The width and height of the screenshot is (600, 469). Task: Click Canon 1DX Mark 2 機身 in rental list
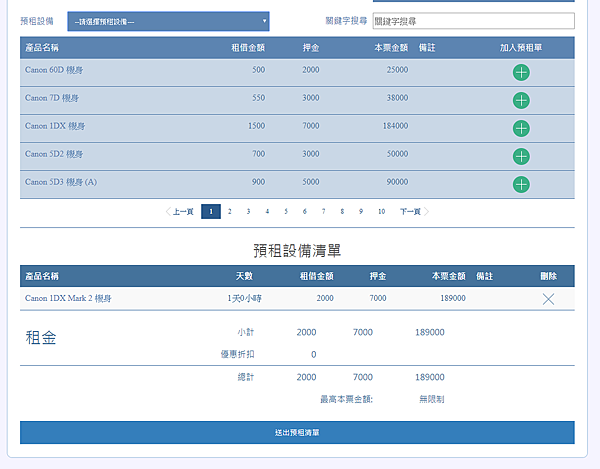click(68, 298)
